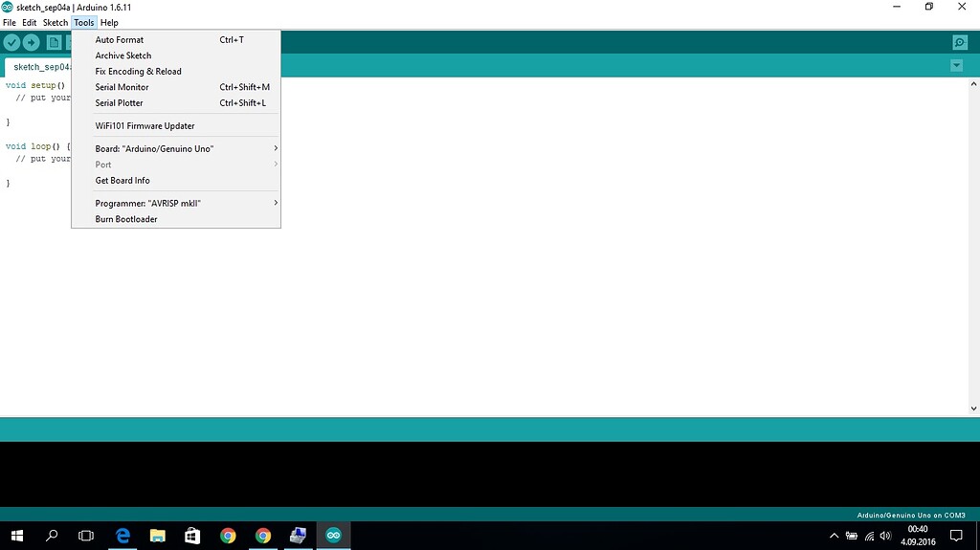980x550 pixels.
Task: Open the Action Center notification icon
Action: point(956,536)
